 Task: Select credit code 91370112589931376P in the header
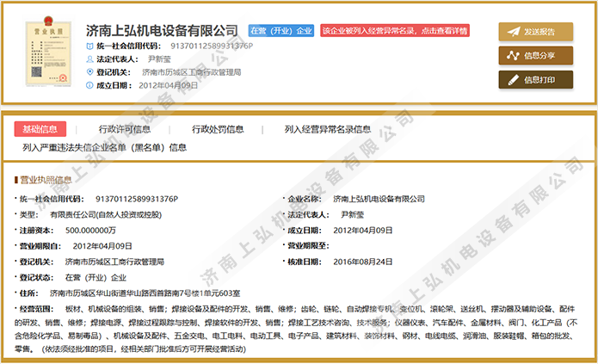pyautogui.click(x=212, y=46)
